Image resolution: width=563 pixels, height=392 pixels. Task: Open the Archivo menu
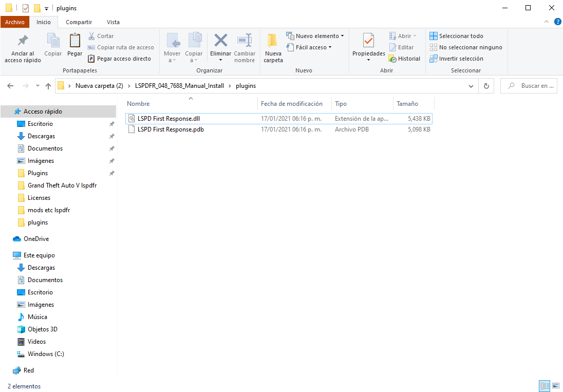pyautogui.click(x=15, y=22)
